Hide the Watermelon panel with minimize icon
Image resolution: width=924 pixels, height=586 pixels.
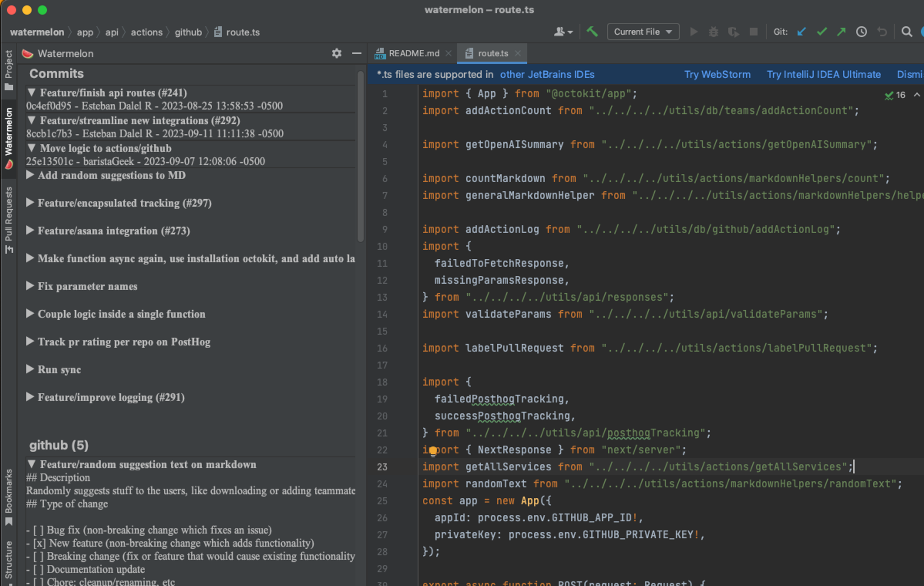[356, 53]
